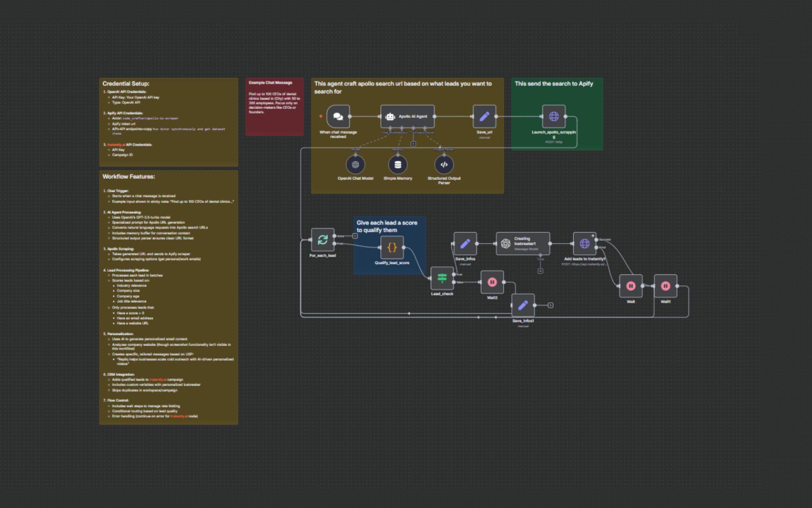Open instantly.ai link under CRM Integration
This screenshot has height=508, width=812.
click(x=158, y=380)
